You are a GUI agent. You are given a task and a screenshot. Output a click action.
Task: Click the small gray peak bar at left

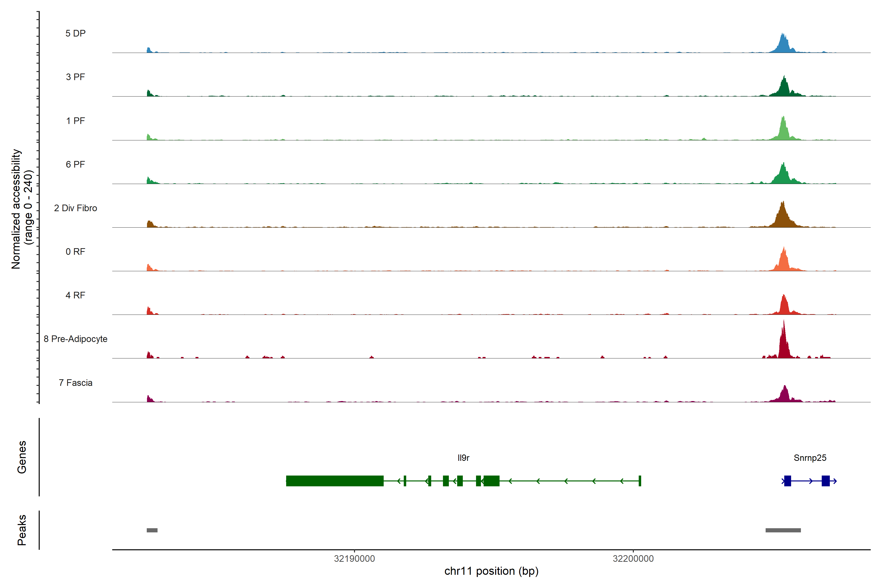[x=152, y=530]
